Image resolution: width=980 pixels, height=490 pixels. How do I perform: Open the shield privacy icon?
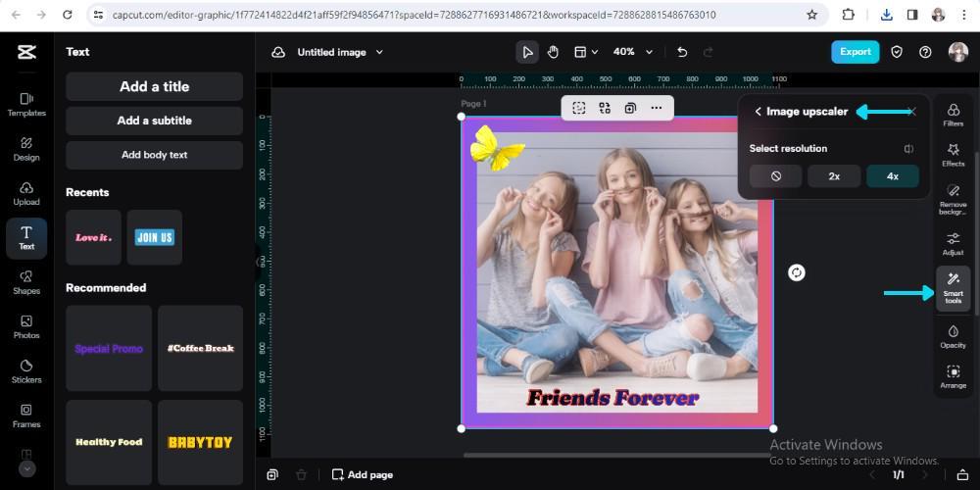(897, 53)
